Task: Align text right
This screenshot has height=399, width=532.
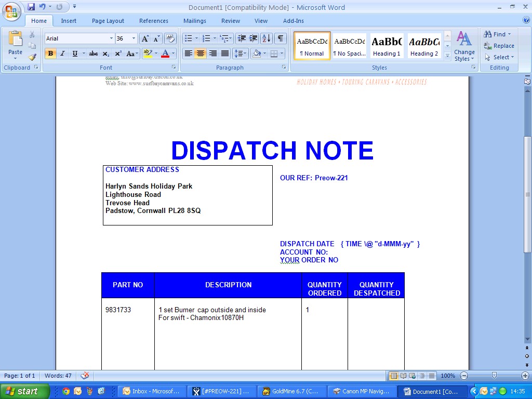Action: tap(212, 54)
